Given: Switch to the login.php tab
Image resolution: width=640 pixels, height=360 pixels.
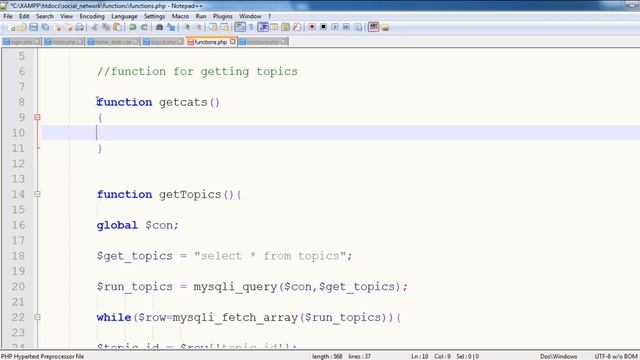Looking at the screenshot, I should pos(21,42).
